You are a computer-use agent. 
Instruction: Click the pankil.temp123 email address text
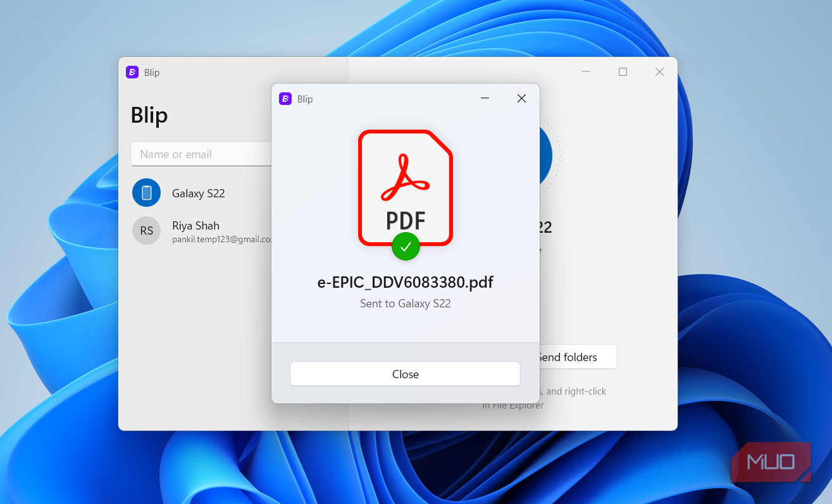point(221,240)
